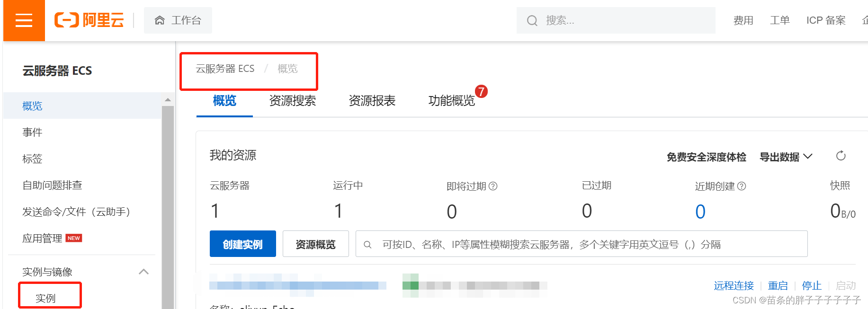Image resolution: width=868 pixels, height=309 pixels.
Task: Open the 工作台 workbench button
Action: point(178,20)
